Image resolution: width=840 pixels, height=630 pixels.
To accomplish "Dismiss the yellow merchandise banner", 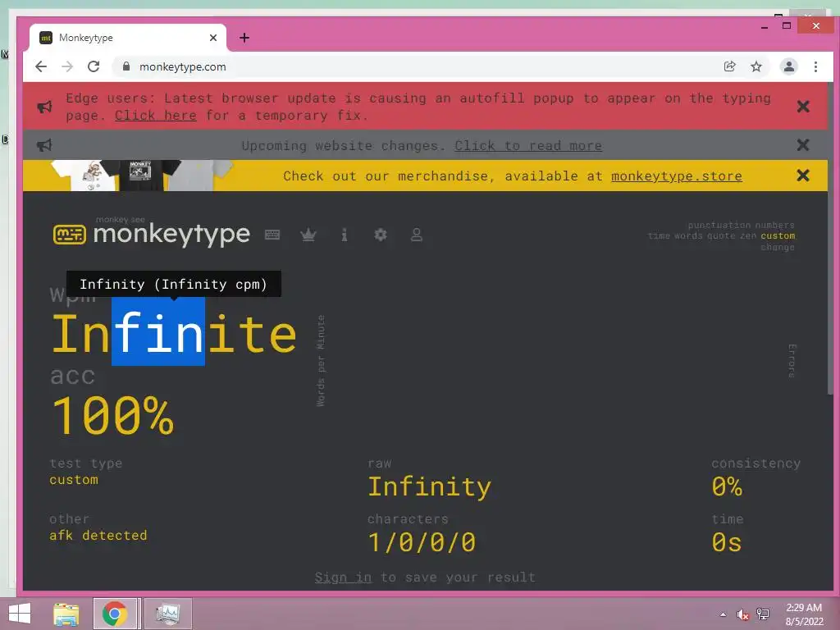I will click(x=802, y=176).
